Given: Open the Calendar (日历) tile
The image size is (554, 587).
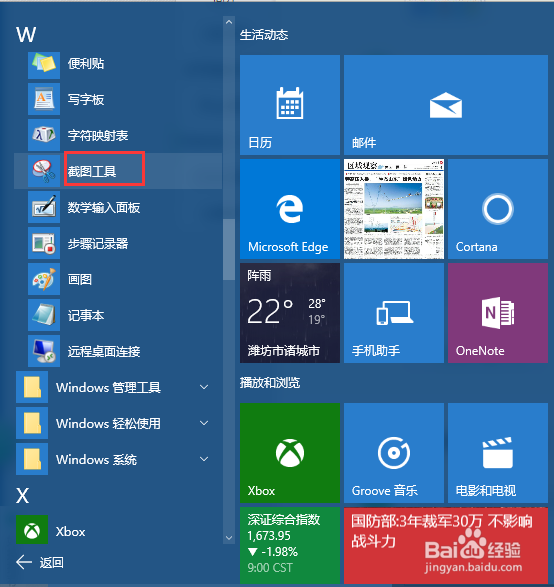Looking at the screenshot, I should tap(290, 105).
